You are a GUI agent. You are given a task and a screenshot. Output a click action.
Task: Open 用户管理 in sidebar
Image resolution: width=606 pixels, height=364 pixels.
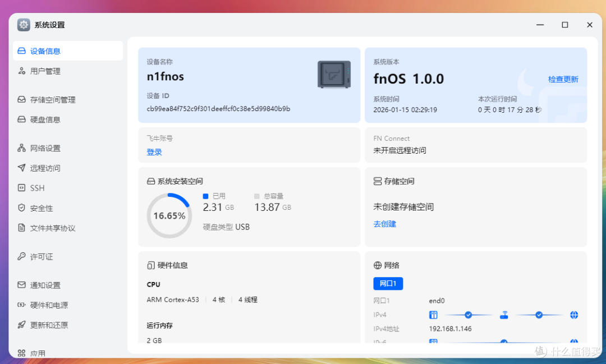(x=68, y=71)
